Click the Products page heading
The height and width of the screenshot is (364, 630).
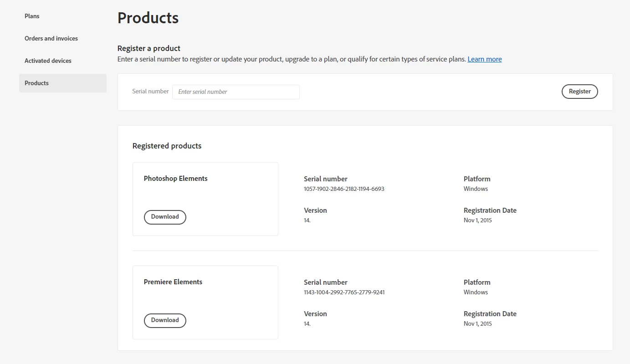(x=148, y=18)
